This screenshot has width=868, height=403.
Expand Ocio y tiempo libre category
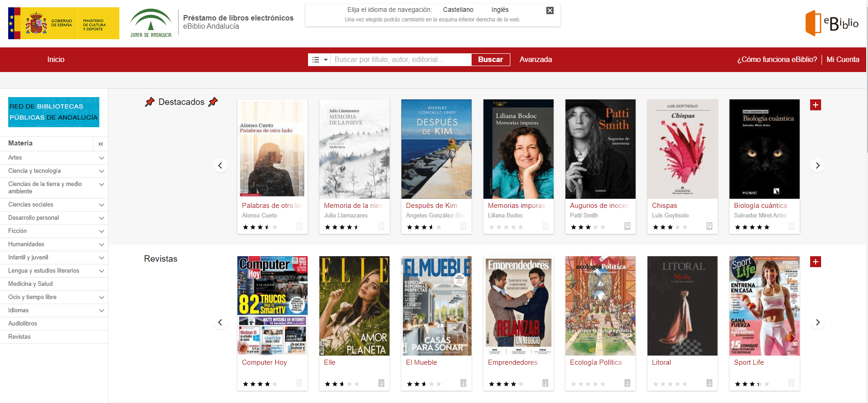pyautogui.click(x=101, y=297)
